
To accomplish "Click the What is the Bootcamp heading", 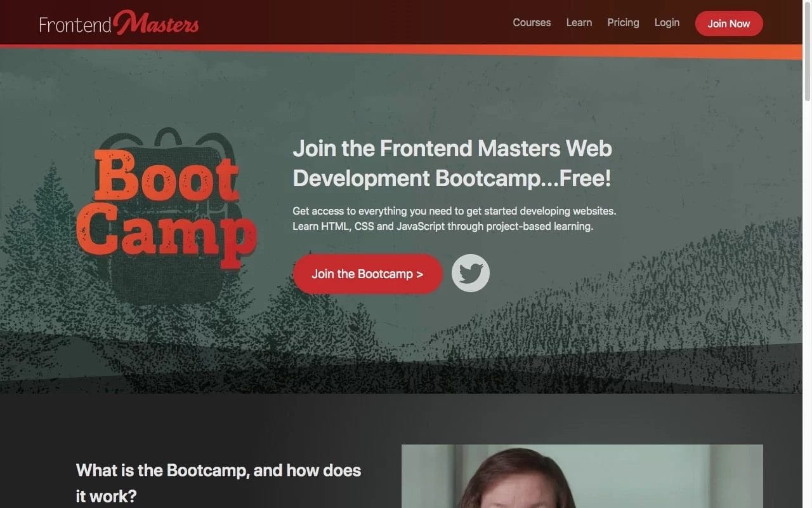I will [218, 483].
